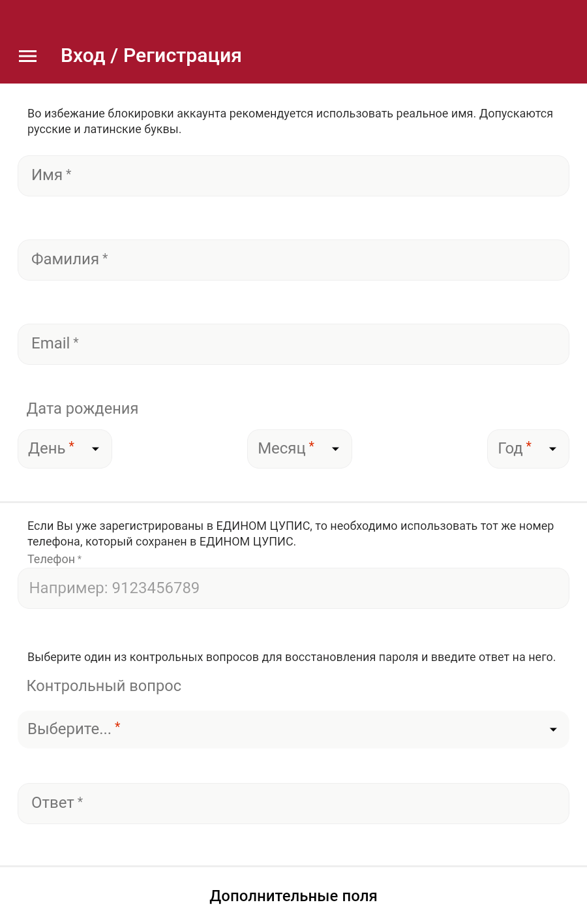The height and width of the screenshot is (924, 587).
Task: Click the phone number field with example 9123456789
Action: [293, 588]
